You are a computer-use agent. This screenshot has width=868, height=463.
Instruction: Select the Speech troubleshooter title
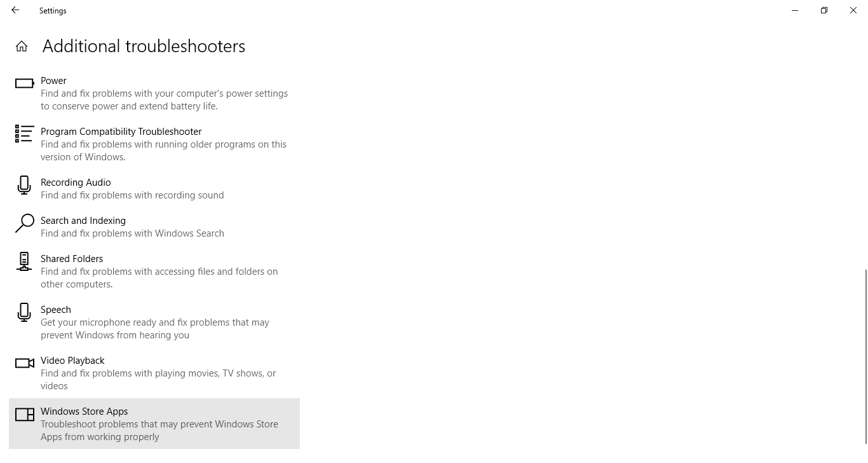[x=56, y=310]
